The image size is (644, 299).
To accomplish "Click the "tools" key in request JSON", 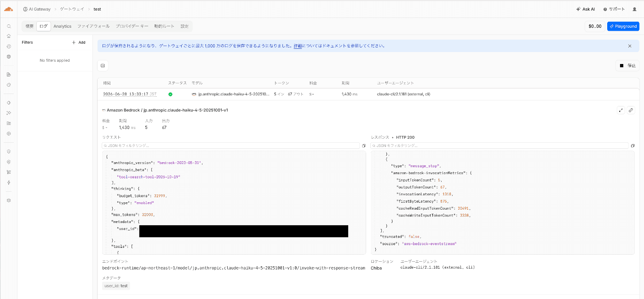I will [119, 246].
